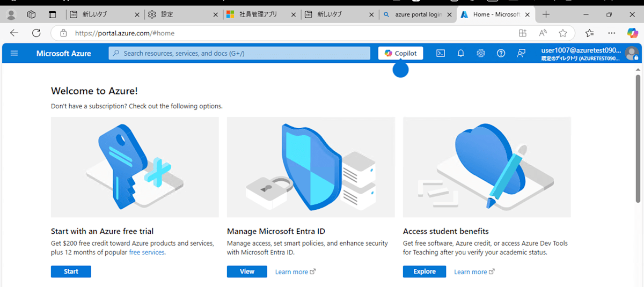
Task: Start the Azure free trial
Action: (71, 271)
